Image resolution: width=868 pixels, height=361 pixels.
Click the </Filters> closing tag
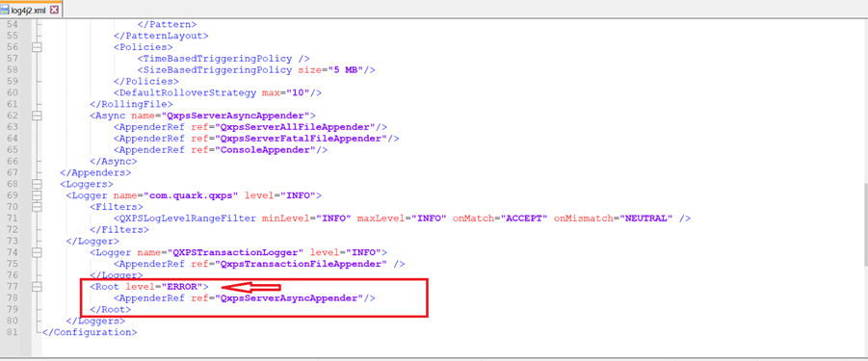[x=119, y=229]
